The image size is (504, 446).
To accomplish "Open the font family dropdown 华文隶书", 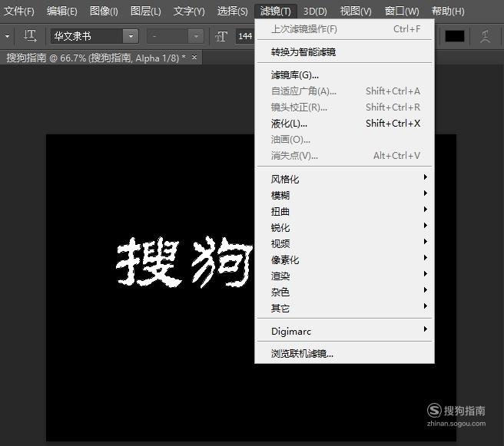I will click(94, 36).
